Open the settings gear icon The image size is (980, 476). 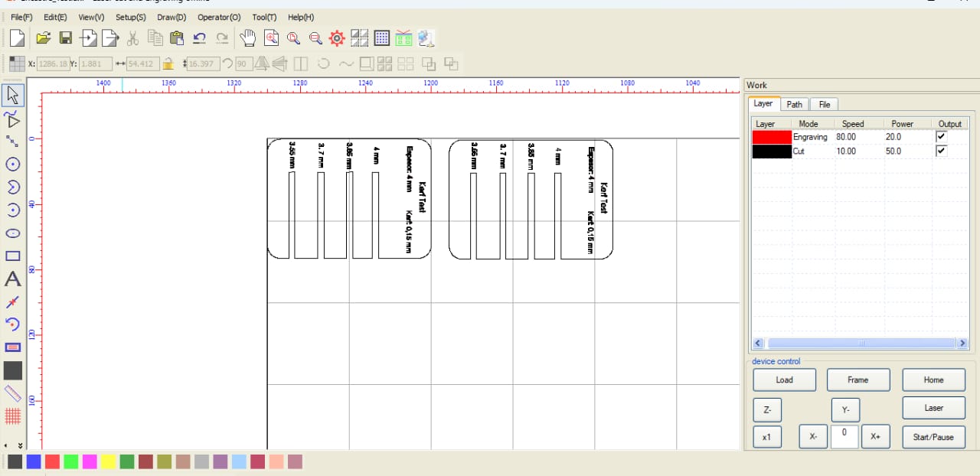(x=337, y=37)
